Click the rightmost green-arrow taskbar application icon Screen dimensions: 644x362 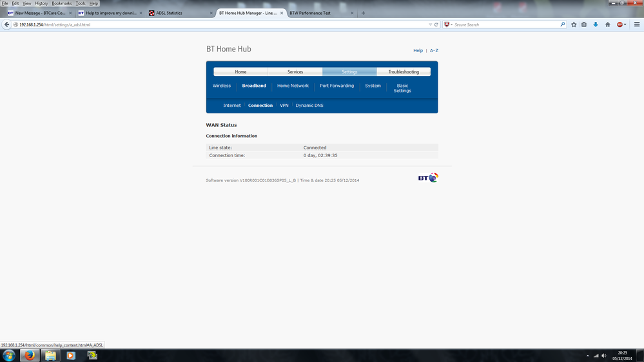(92, 356)
